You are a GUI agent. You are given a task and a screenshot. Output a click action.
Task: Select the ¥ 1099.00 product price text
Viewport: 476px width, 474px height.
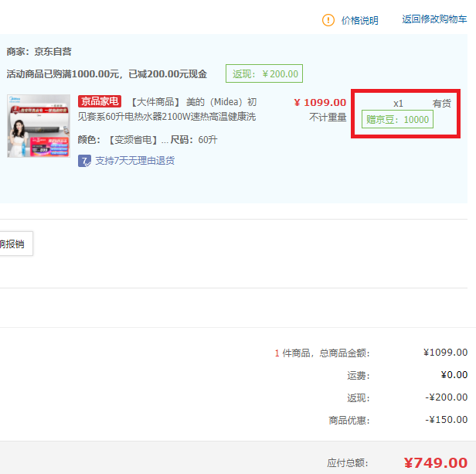tap(320, 102)
